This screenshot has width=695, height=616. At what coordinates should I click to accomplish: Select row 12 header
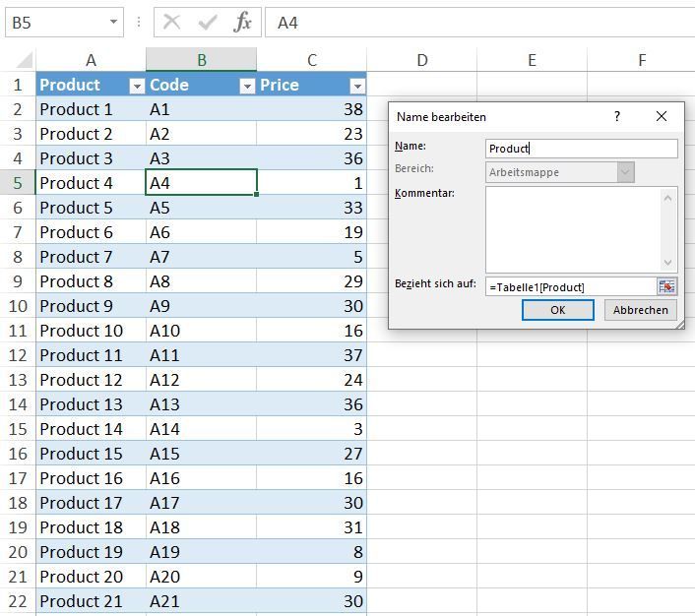(x=18, y=355)
